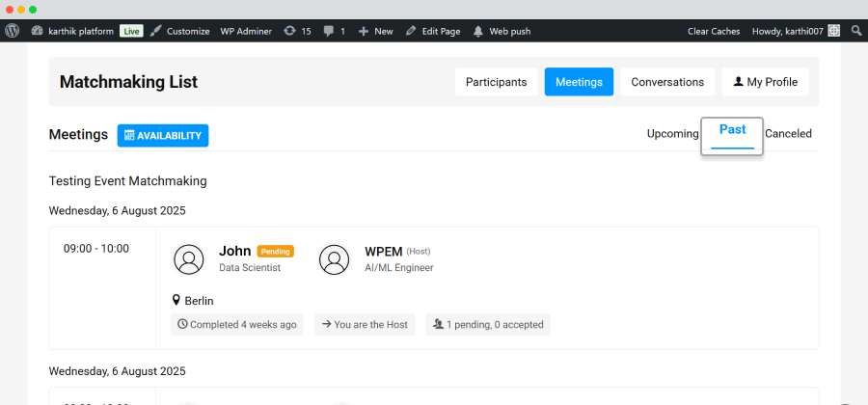Click Clear Caches in admin bar
Viewport: 868px width, 405px height.
tap(714, 32)
